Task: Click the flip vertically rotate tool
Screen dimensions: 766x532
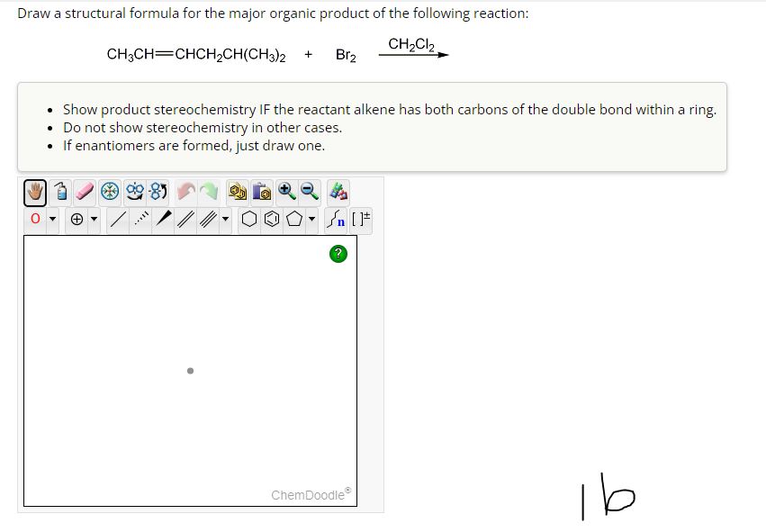Action: tap(158, 192)
